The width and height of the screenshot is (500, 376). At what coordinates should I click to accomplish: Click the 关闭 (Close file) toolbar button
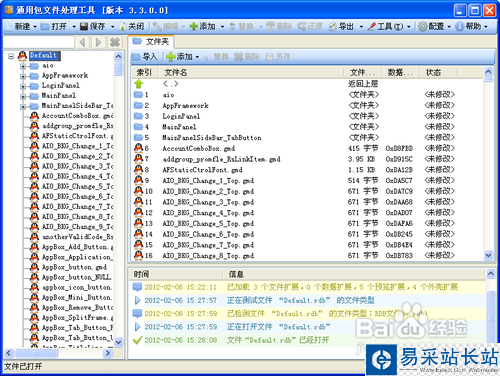(132, 26)
